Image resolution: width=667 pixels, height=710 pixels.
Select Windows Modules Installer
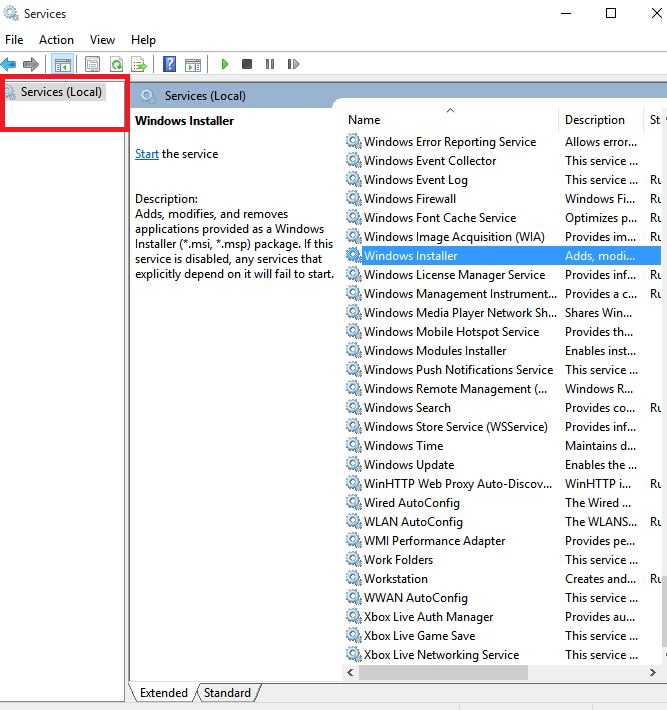click(x=503, y=351)
